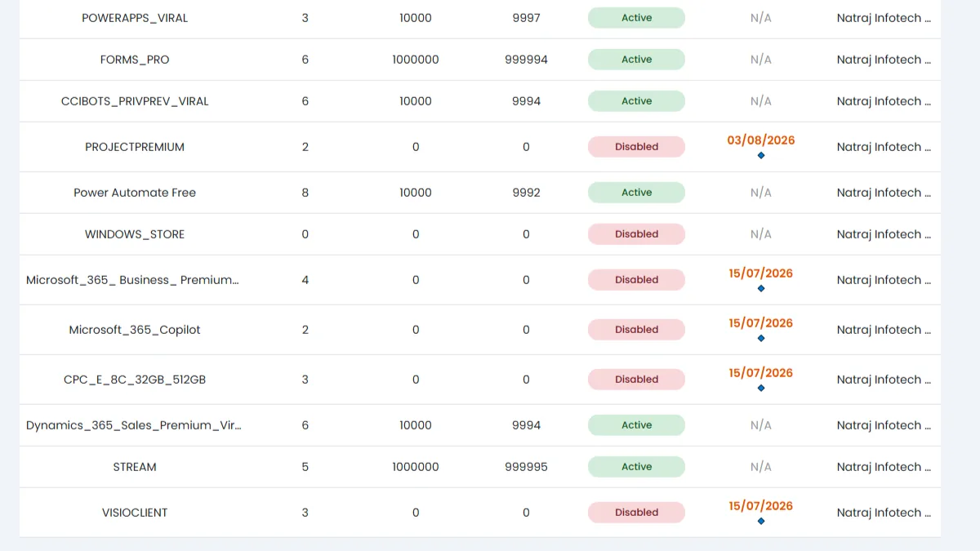Click the Disabled badge for WINDOWS_STORE

point(636,234)
